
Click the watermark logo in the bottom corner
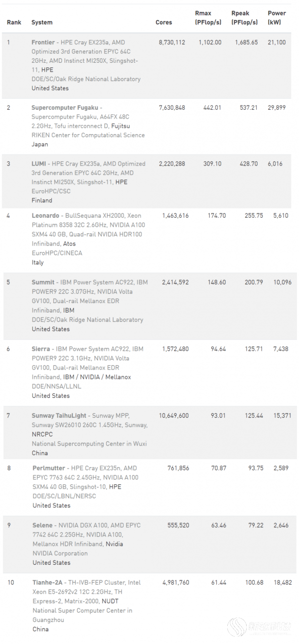coord(259,627)
